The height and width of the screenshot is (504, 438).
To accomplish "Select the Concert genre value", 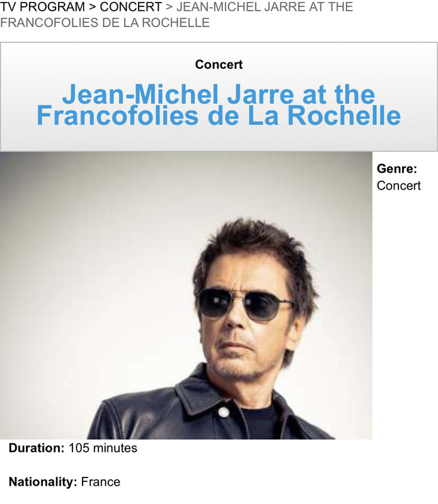I will 399,185.
